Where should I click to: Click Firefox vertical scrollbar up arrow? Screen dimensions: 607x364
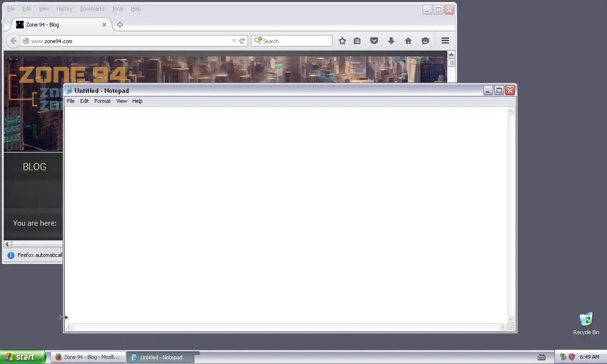[x=451, y=55]
